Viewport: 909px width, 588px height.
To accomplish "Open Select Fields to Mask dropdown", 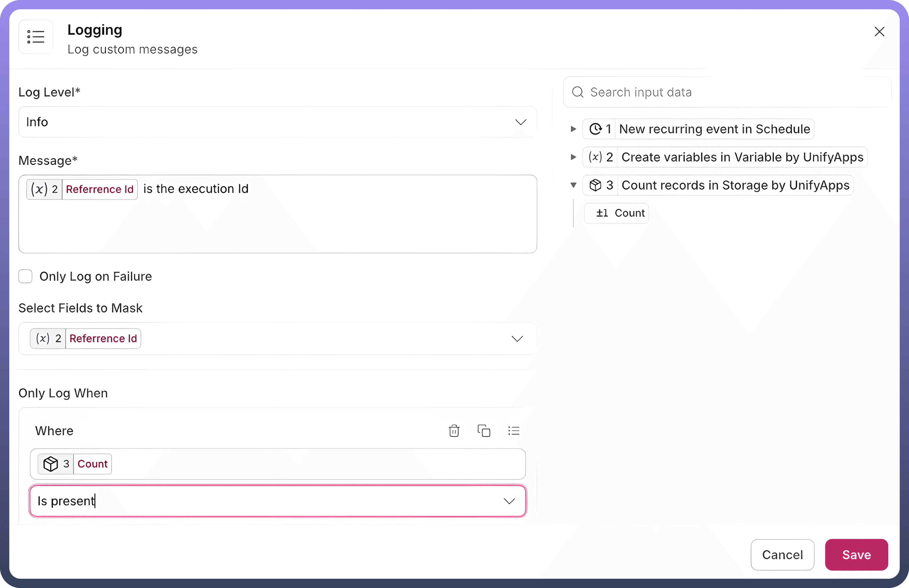I will tap(517, 339).
